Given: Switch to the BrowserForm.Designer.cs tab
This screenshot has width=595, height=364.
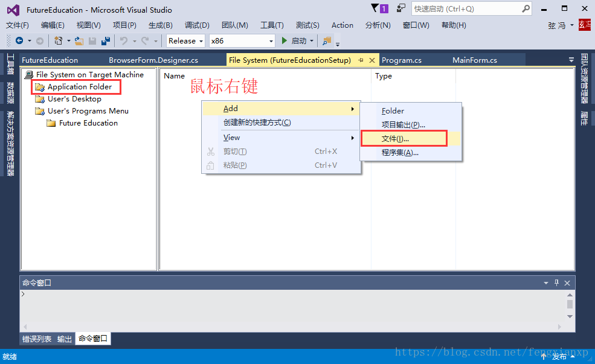Looking at the screenshot, I should pyautogui.click(x=153, y=60).
